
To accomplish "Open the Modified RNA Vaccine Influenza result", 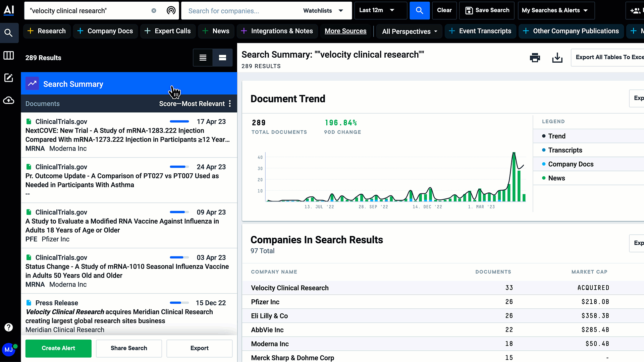I will tap(129, 226).
